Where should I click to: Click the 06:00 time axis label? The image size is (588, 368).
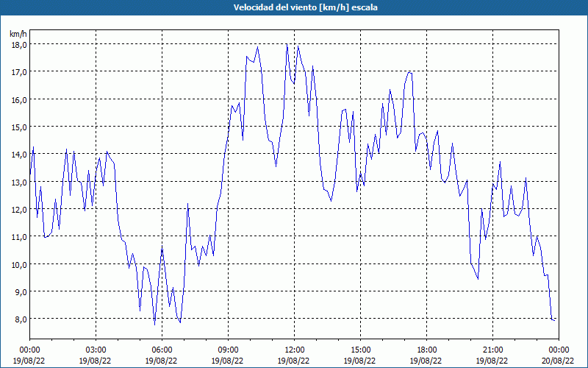[x=162, y=350]
